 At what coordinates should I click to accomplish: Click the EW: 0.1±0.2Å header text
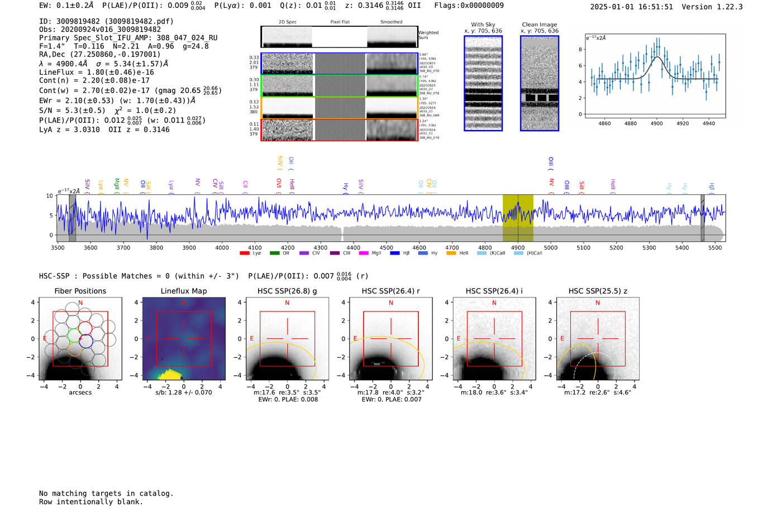click(66, 6)
